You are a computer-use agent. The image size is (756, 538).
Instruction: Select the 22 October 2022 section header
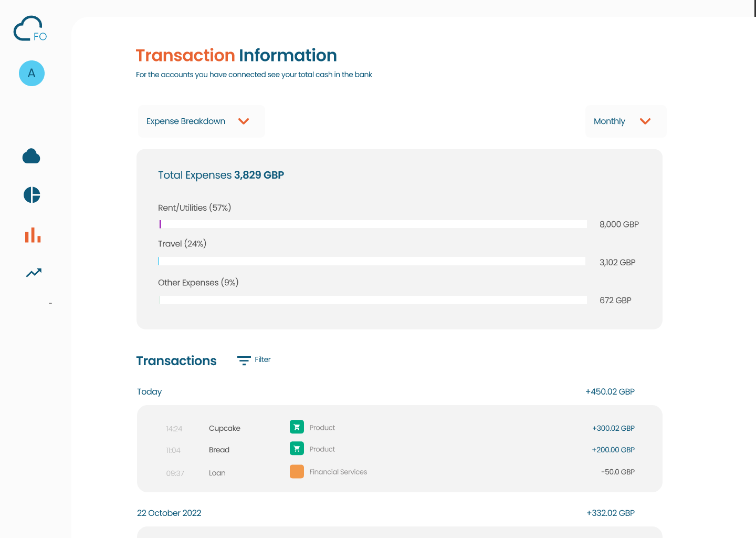coord(169,513)
